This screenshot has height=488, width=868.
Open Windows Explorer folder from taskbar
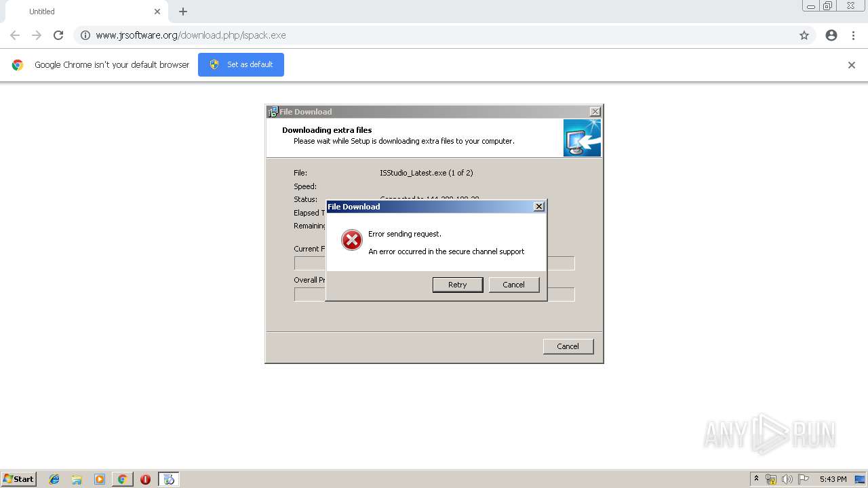(x=77, y=479)
